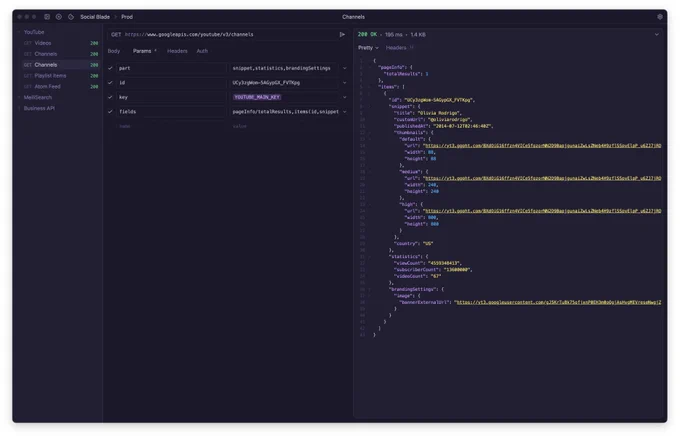Click the request URL field
Viewport: 680px width, 438px height.
pos(230,34)
